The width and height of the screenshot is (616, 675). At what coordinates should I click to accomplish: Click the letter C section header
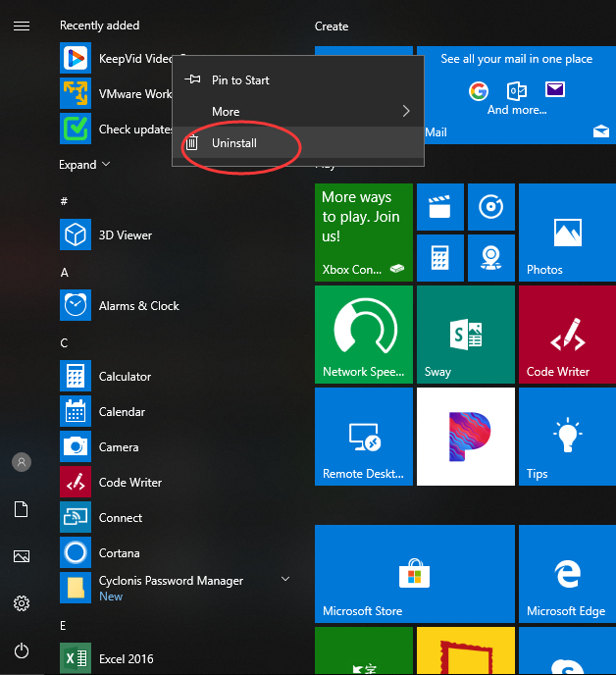(64, 342)
